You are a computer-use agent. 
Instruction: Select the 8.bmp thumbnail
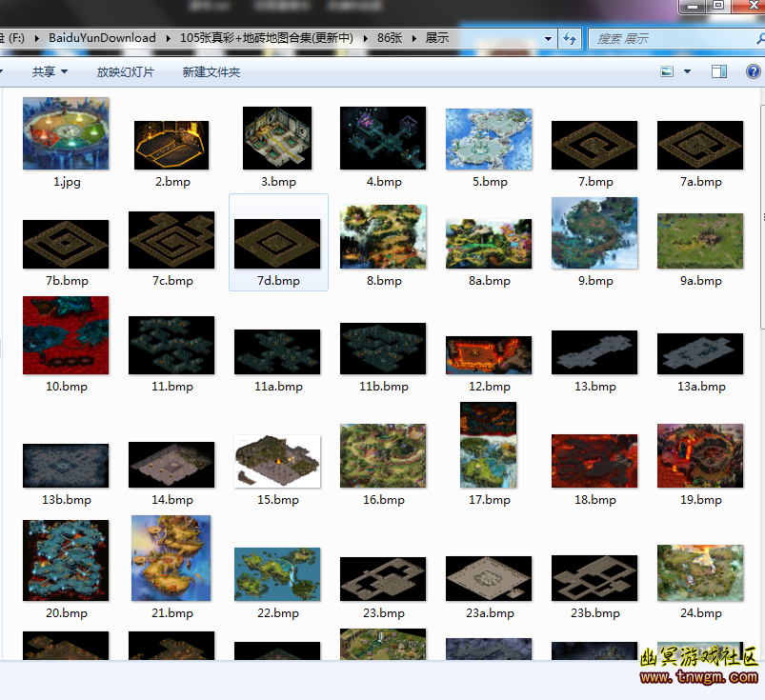click(x=383, y=236)
